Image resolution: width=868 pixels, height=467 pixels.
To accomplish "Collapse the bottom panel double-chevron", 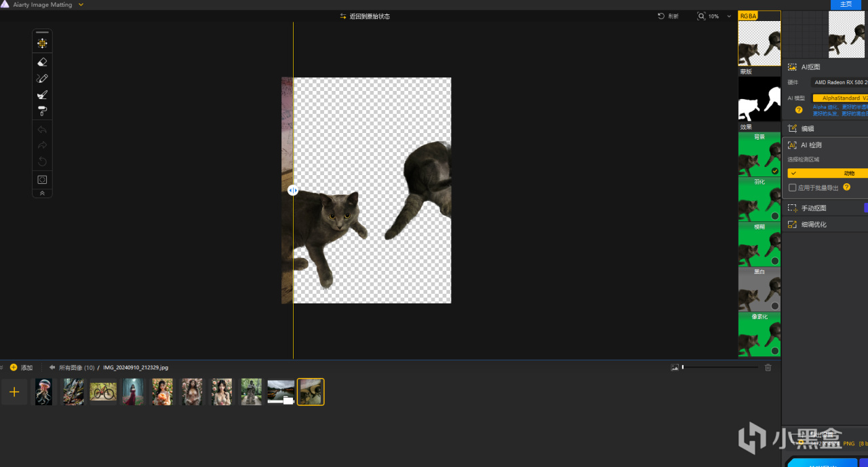I will (2, 367).
